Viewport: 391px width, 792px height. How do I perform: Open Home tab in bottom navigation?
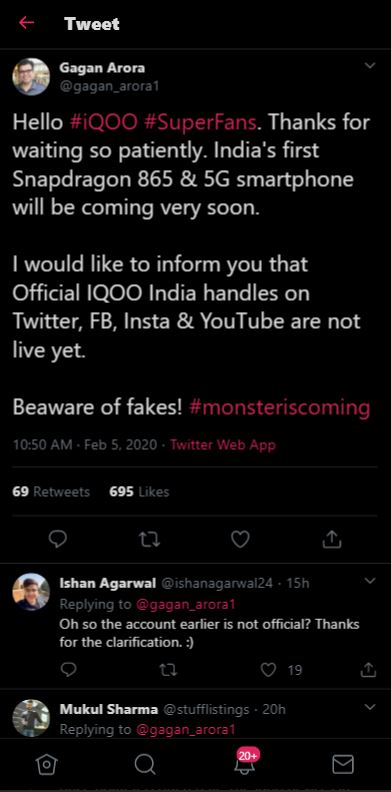(x=47, y=765)
